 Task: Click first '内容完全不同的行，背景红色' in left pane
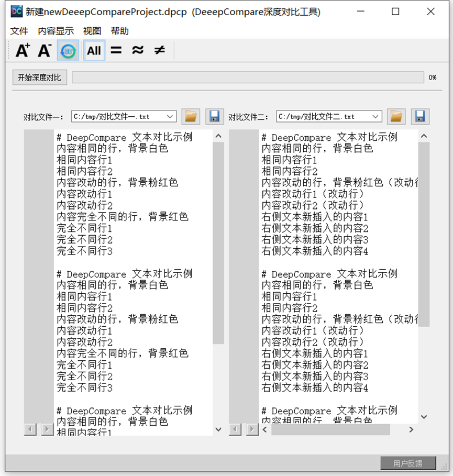[123, 217]
